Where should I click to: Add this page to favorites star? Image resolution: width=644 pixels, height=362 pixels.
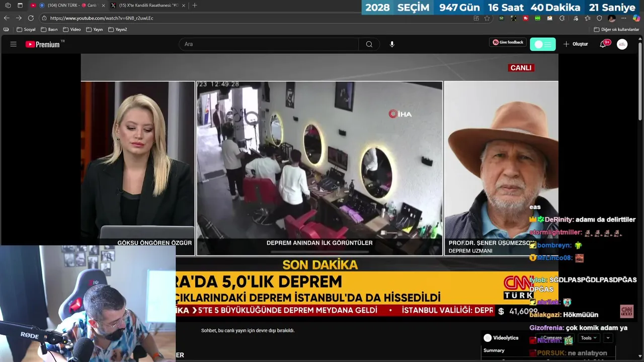click(487, 18)
